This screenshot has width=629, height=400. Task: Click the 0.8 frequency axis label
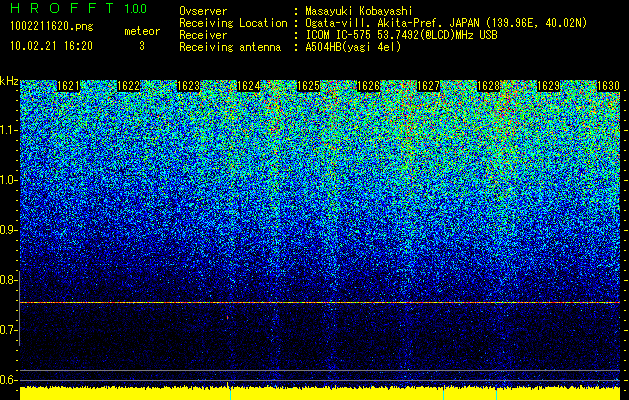click(7, 280)
